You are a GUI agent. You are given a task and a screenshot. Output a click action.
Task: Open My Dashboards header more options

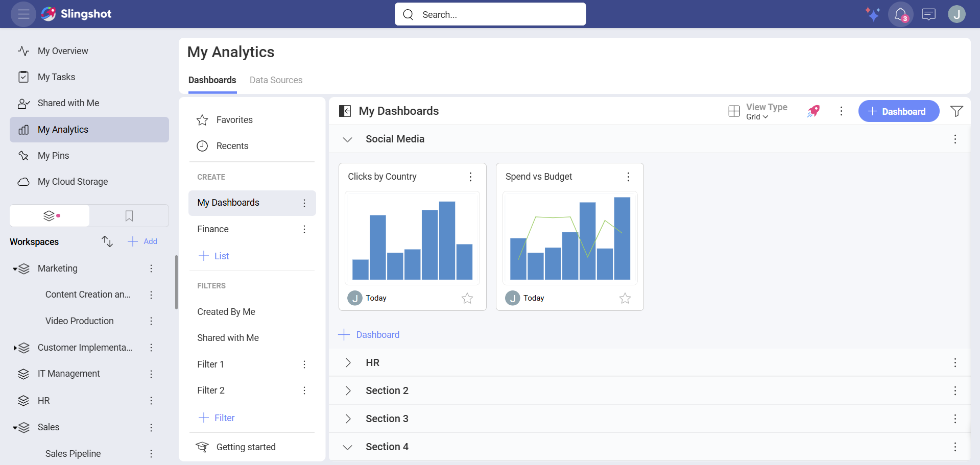841,111
